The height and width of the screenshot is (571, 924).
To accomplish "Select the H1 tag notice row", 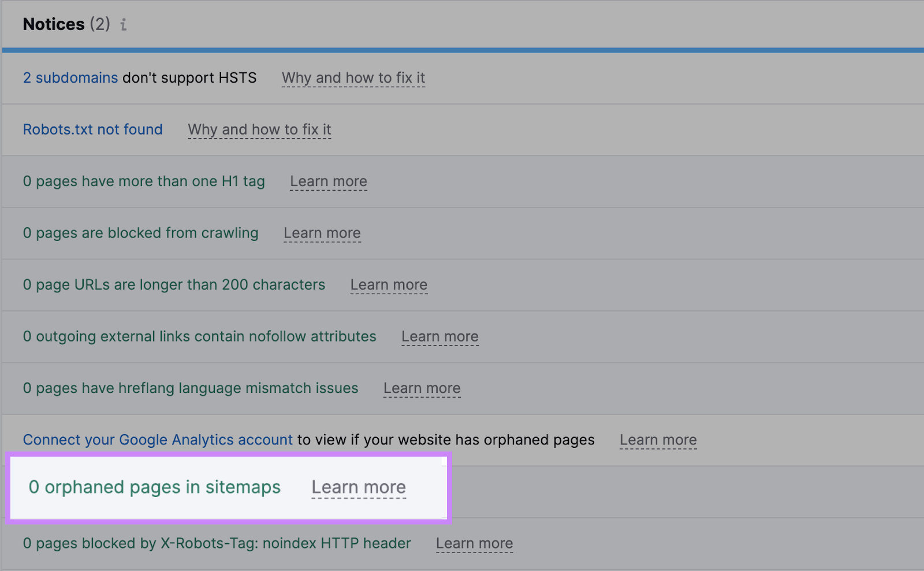I will (635, 181).
